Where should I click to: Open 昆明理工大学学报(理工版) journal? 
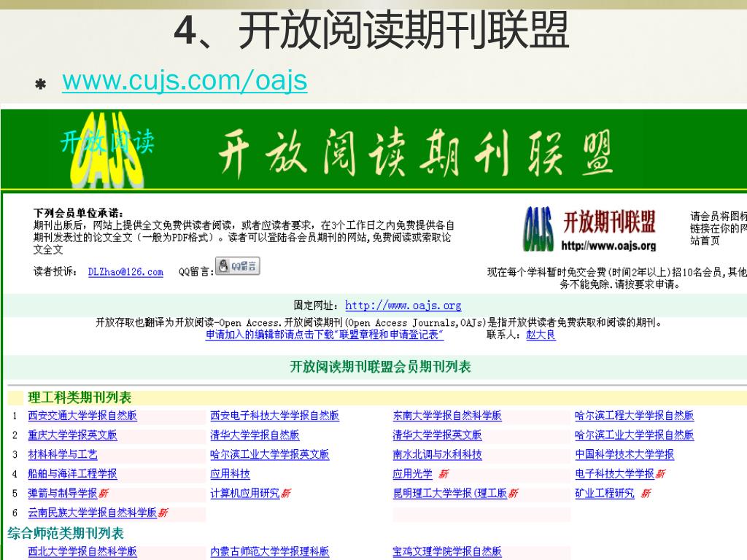pyautogui.click(x=450, y=494)
